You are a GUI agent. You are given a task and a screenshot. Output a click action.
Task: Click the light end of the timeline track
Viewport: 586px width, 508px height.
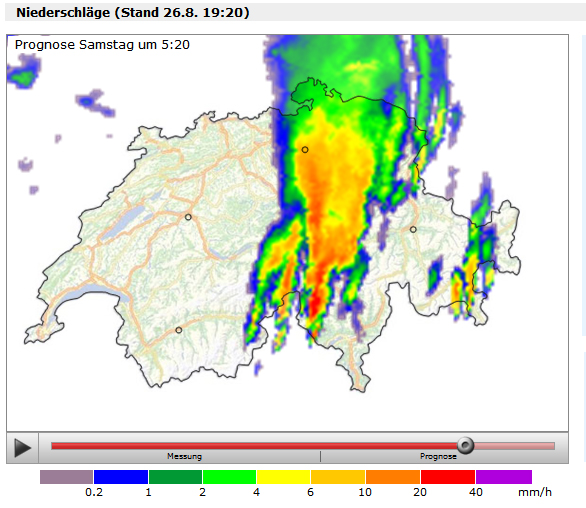515,446
